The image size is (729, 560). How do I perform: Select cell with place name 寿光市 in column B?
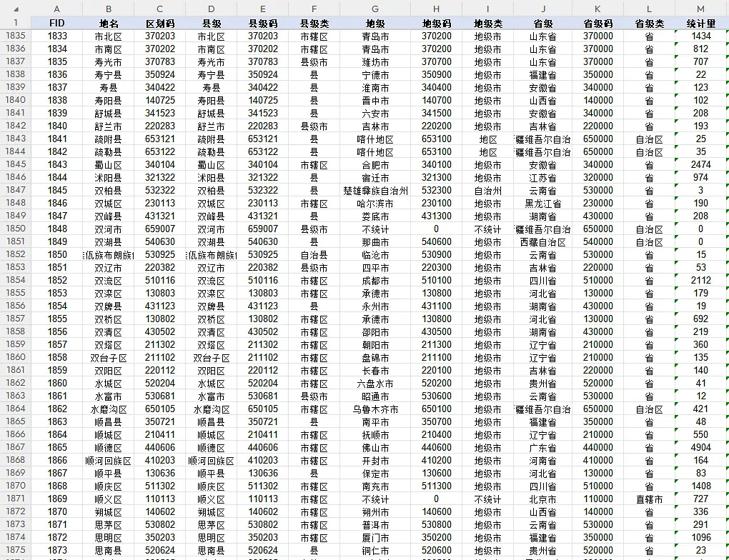[x=109, y=62]
